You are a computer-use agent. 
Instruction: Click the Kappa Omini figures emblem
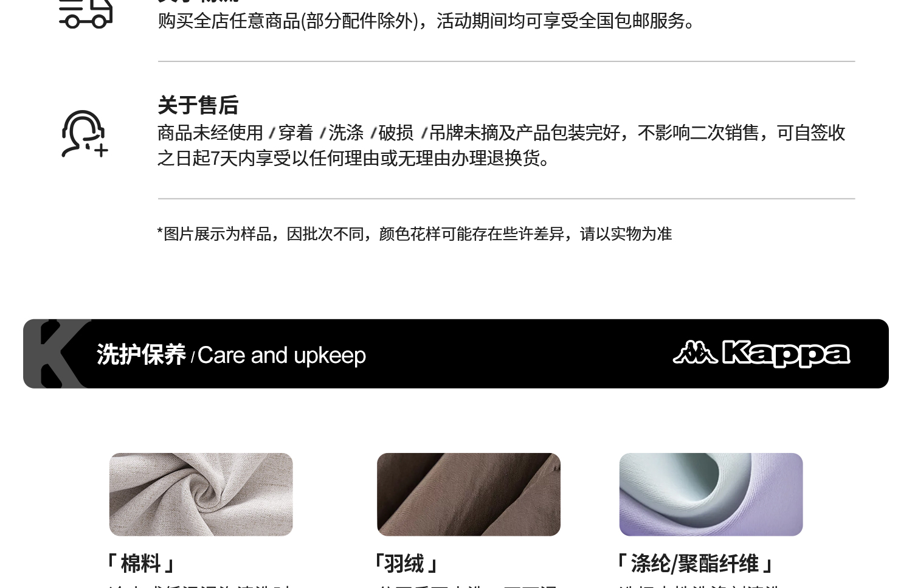(x=695, y=352)
